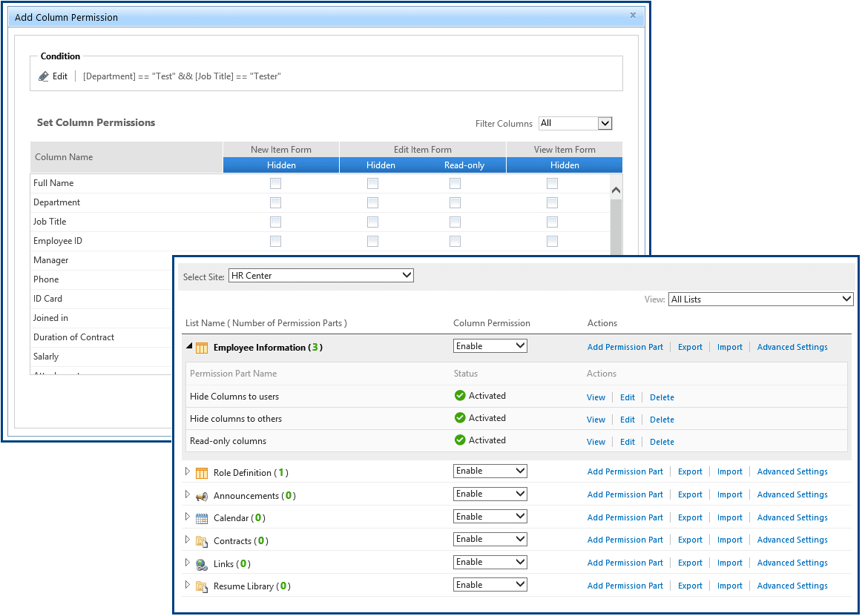Viewport: 862px width, 616px height.
Task: Check Full Name hidden in New Item Form
Action: [275, 184]
